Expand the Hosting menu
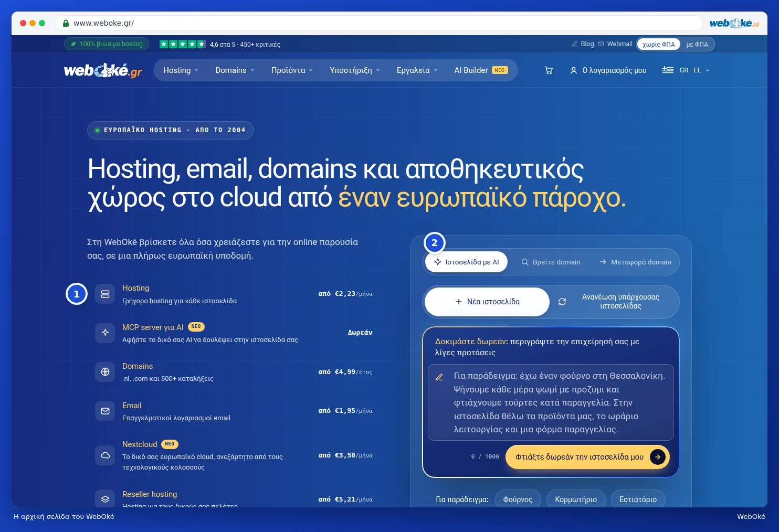Screen dimensions: 779x532 point(181,70)
